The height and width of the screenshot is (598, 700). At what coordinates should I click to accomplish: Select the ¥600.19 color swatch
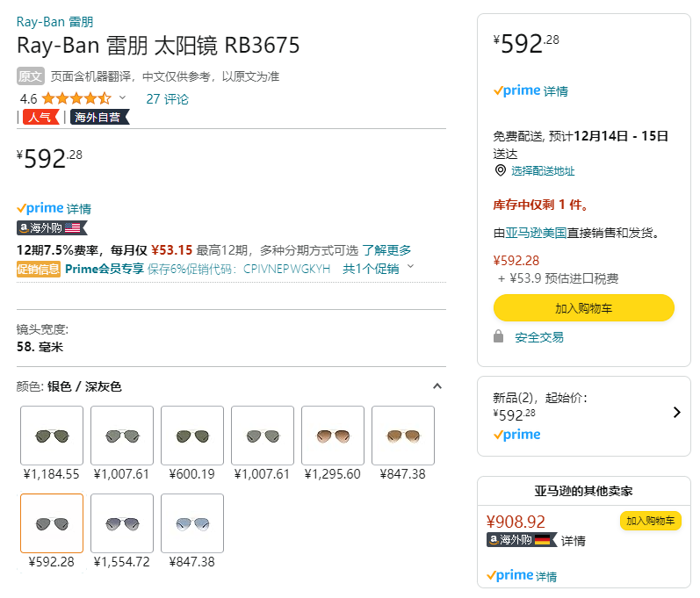point(192,436)
